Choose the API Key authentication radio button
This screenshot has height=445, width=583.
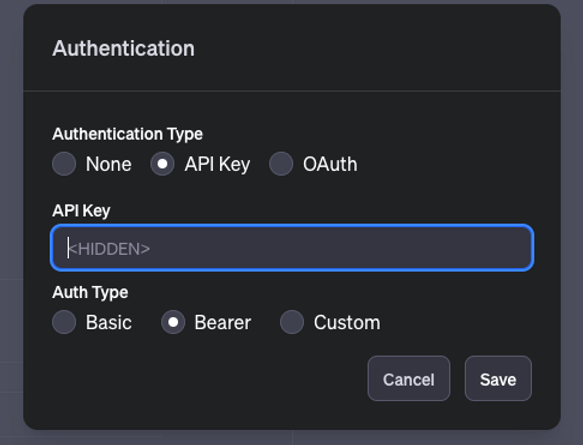(x=162, y=164)
